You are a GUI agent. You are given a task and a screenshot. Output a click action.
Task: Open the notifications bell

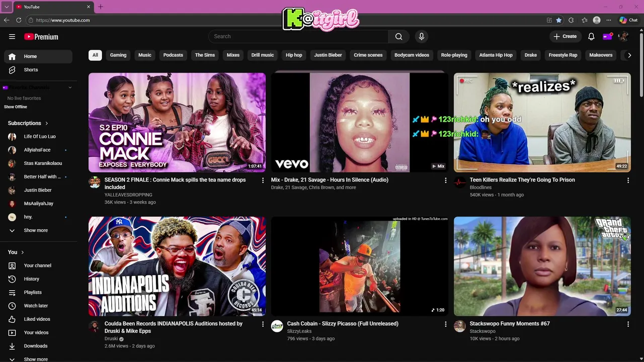(591, 36)
